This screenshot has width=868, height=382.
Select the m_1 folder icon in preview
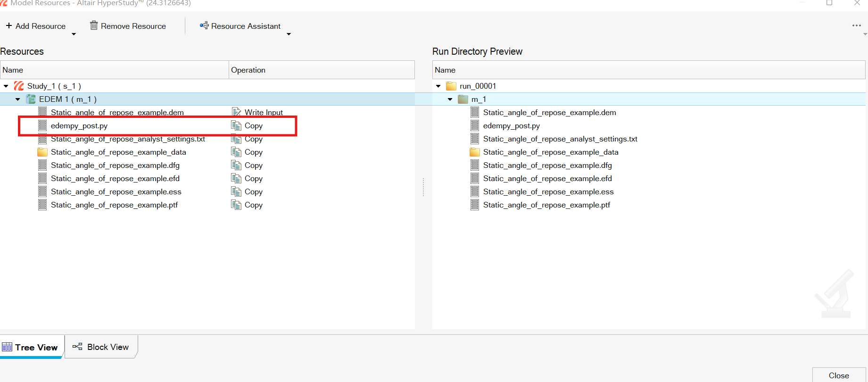[463, 99]
